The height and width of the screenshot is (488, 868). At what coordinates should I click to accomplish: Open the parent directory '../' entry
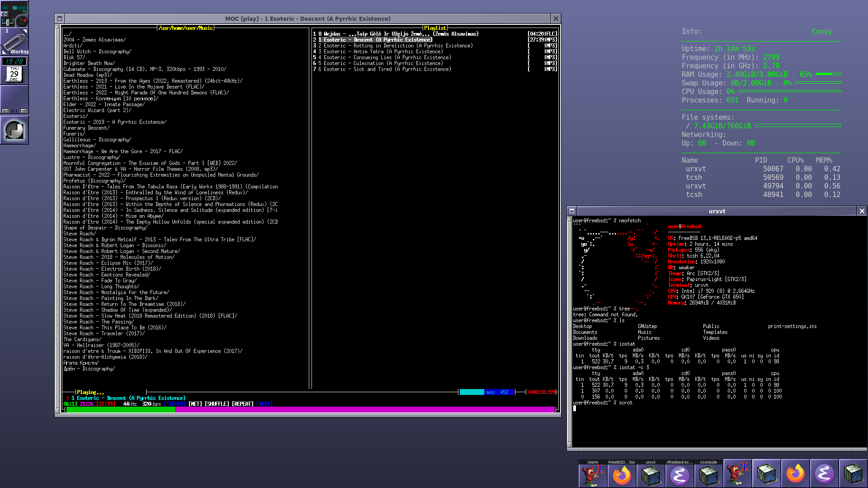67,34
